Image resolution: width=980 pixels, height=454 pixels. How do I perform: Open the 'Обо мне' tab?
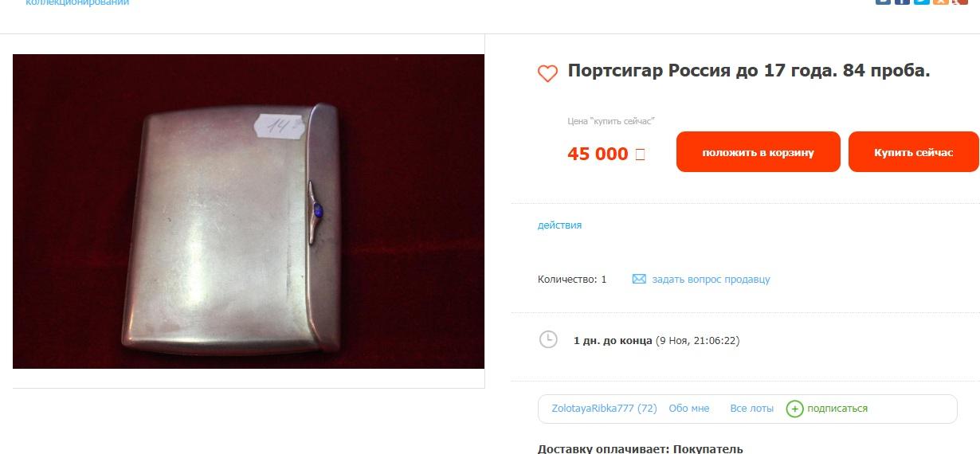click(688, 409)
